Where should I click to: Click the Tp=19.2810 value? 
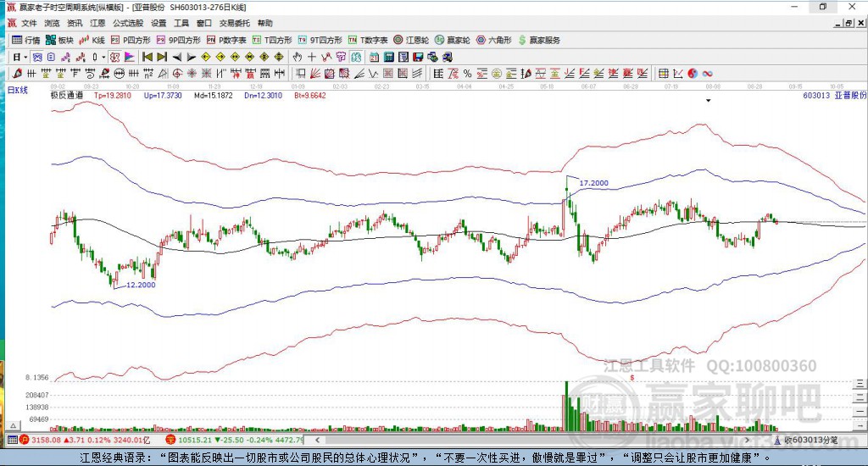113,95
